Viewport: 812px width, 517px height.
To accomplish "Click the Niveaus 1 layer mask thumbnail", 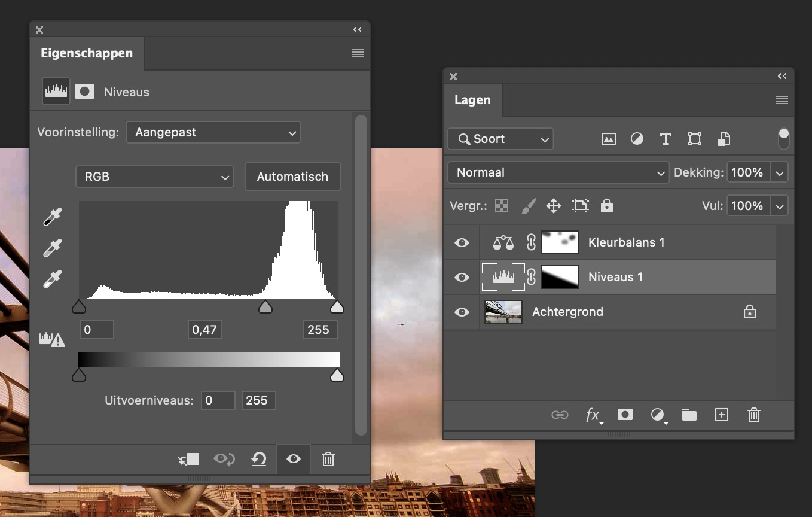I will 560,277.
